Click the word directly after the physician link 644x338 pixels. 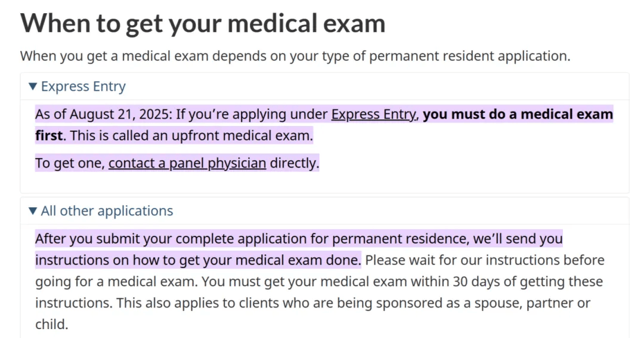[294, 163]
